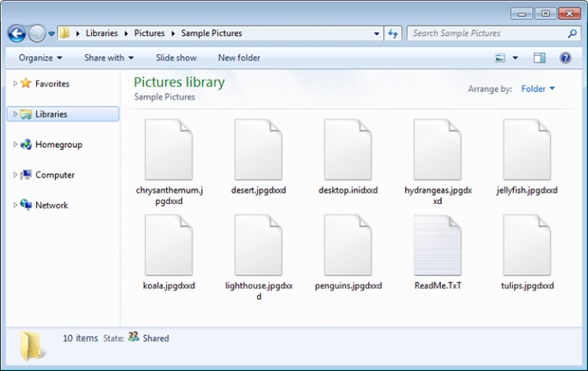Screen dimensions: 588x371
Task: Click the refresh button beside address bar
Action: coord(394,34)
